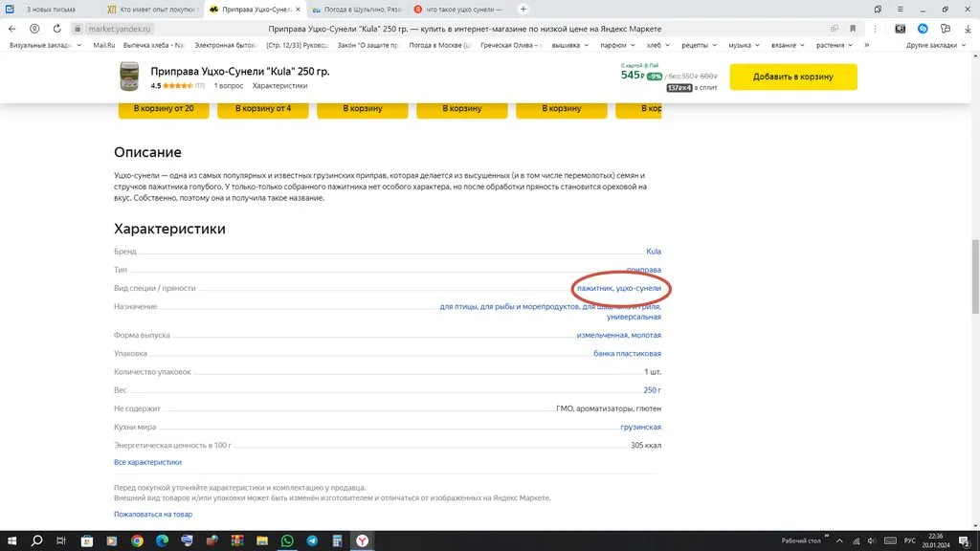Open the "банка пластиковая" packaging link
The image size is (980, 551).
627,353
